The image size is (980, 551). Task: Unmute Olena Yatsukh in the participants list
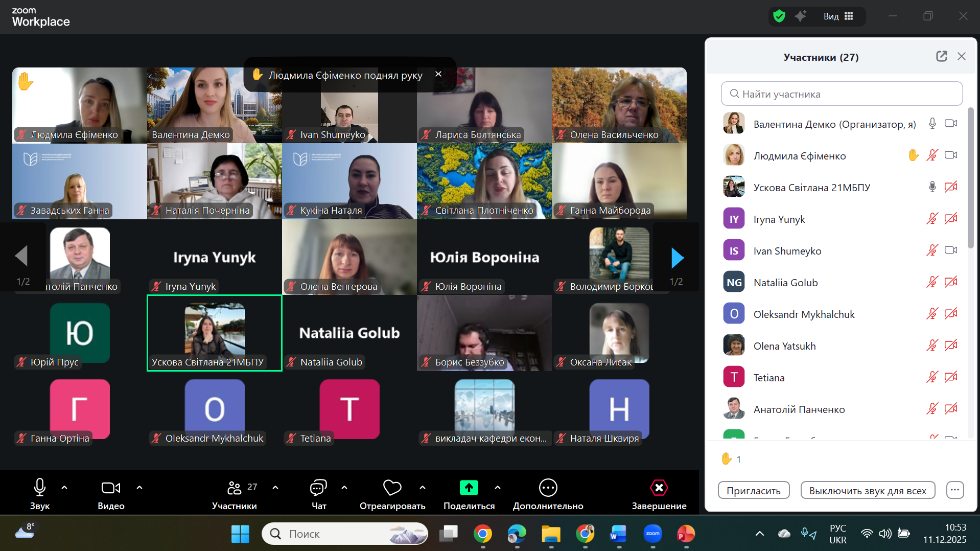pyautogui.click(x=932, y=345)
